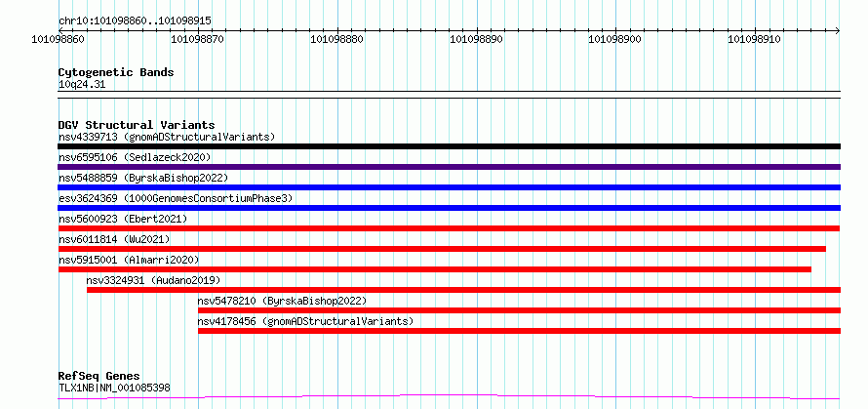Click the 101098870 ruler coordinate
Screen dimensions: 868x409
[198, 40]
